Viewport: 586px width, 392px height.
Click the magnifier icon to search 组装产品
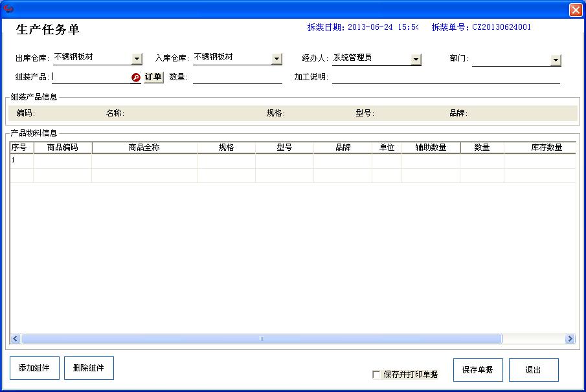[135, 77]
